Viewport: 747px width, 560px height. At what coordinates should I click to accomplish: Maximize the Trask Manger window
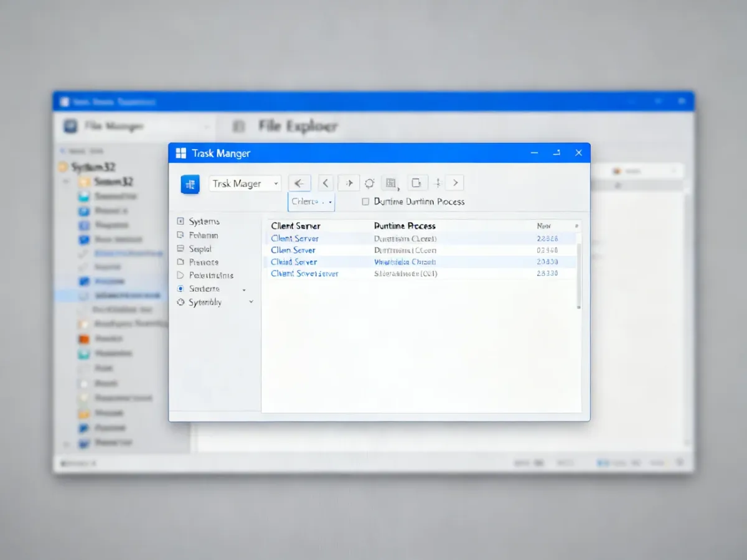557,153
